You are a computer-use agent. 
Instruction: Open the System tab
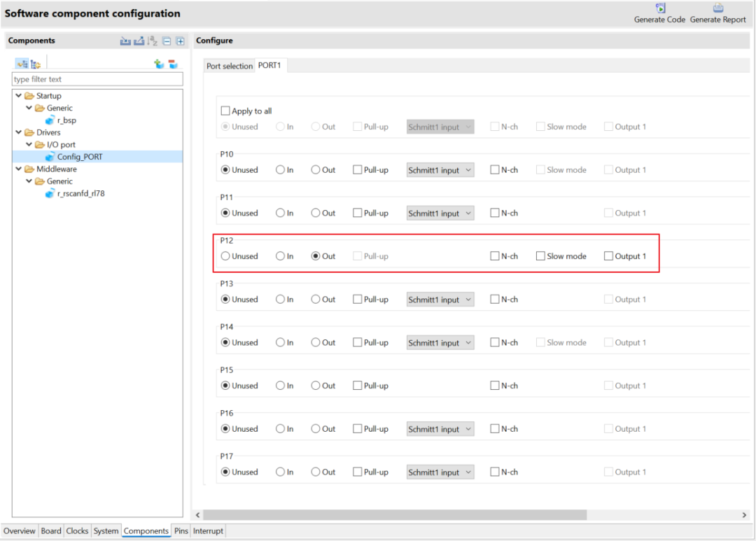tap(106, 531)
